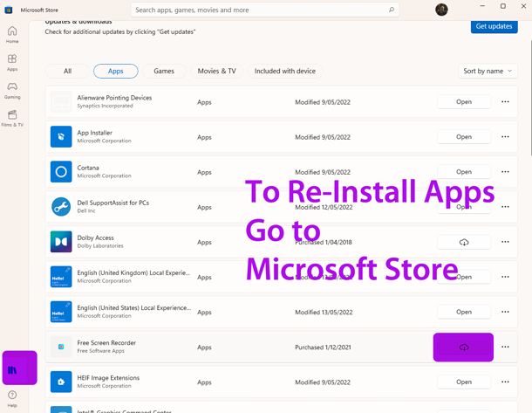The width and height of the screenshot is (532, 413).
Task: Reinstall Free Screen Recorder via cloud icon
Action: tap(464, 348)
